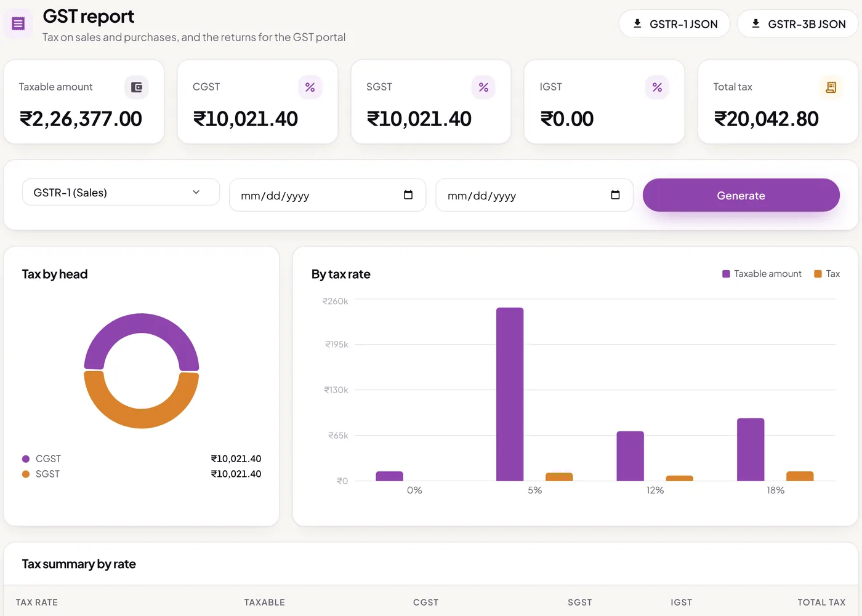Click the percent icon on CGST card
This screenshot has height=616, width=862.
click(310, 87)
